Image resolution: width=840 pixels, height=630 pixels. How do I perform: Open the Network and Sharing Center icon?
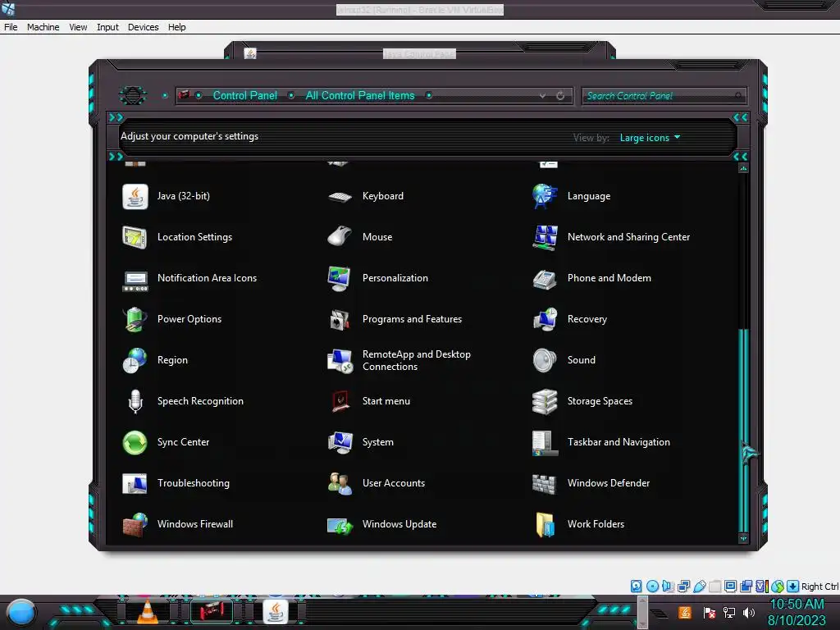click(x=545, y=237)
